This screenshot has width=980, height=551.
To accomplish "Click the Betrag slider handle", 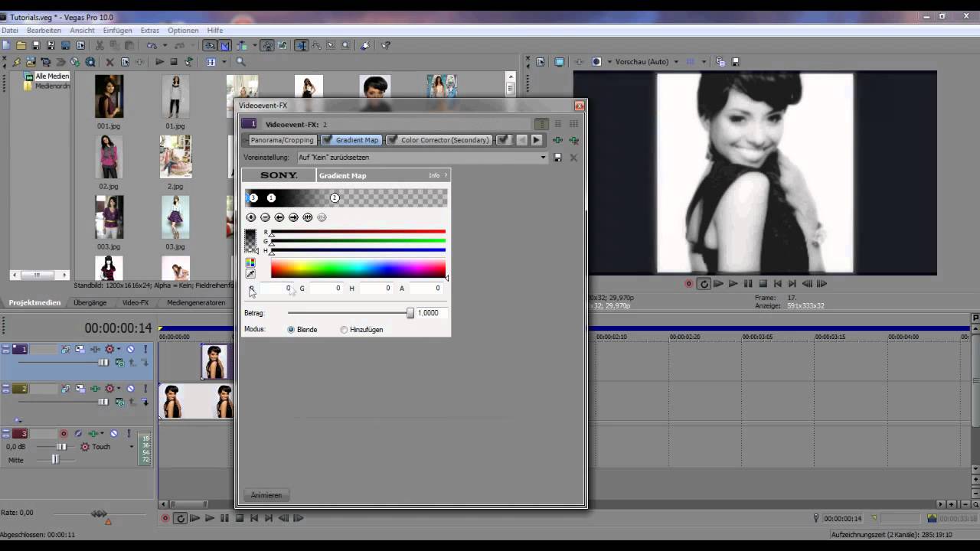I will 410,313.
